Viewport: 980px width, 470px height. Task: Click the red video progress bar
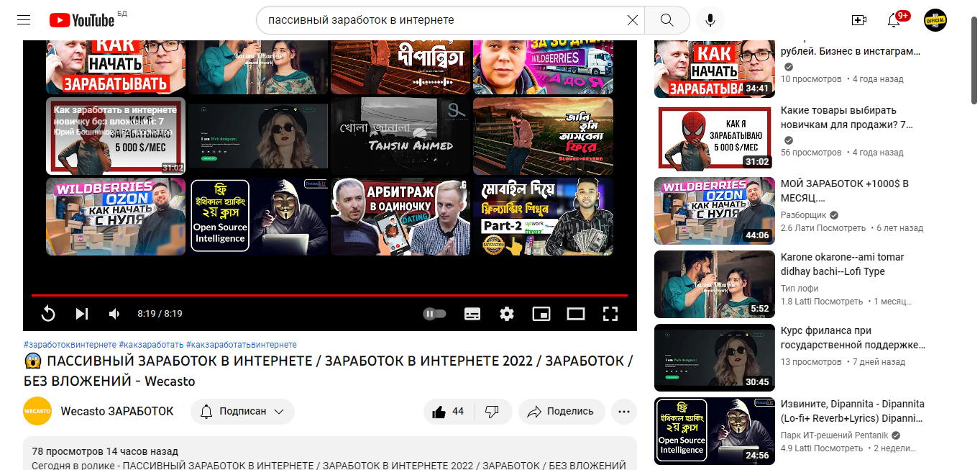tap(329, 295)
